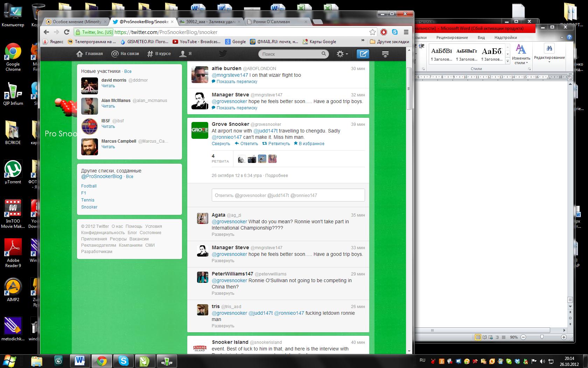
Task: Click the Chrome page vertical scrollbar thumb
Action: (x=409, y=88)
